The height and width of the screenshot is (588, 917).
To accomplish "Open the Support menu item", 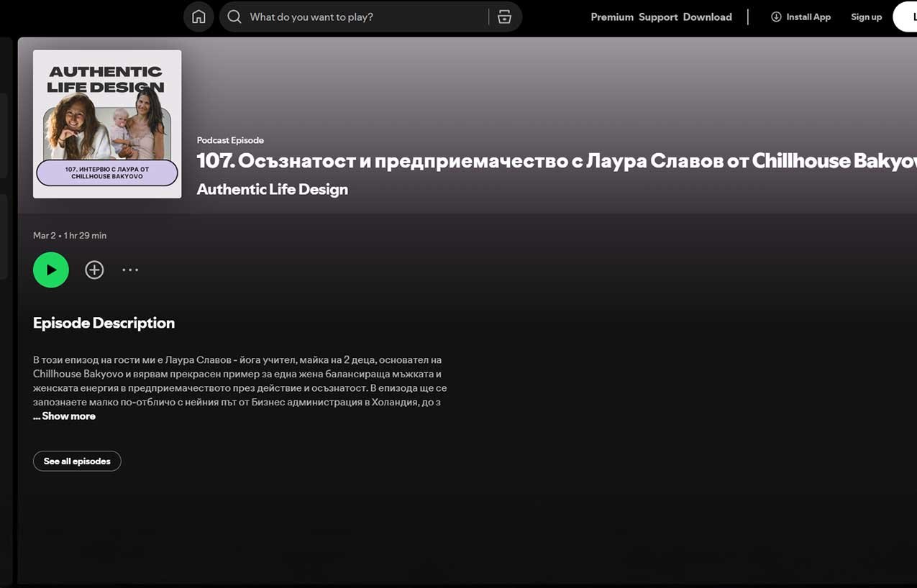I will tap(658, 17).
